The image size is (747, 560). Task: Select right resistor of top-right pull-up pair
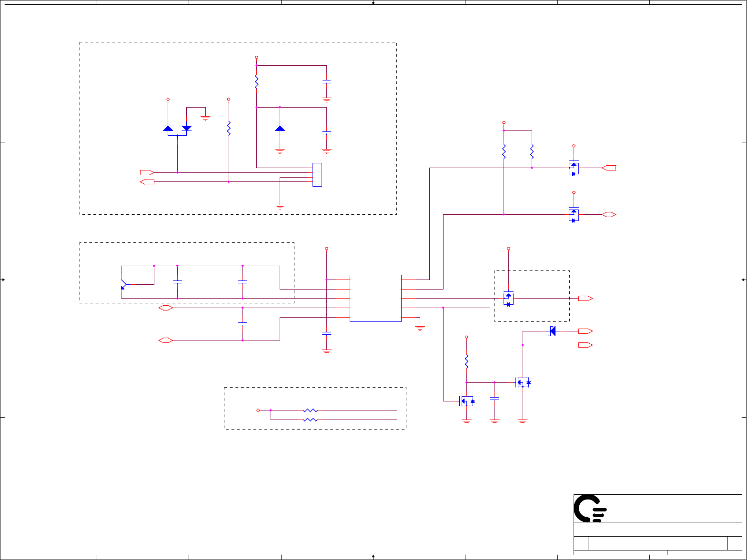tap(532, 151)
